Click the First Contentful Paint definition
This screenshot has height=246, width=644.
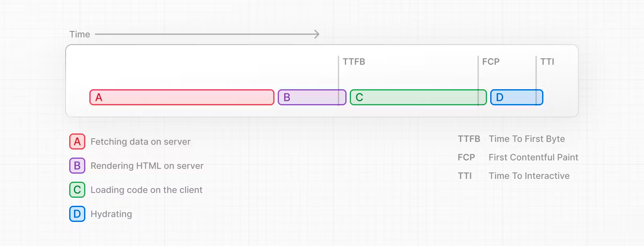[x=533, y=157]
